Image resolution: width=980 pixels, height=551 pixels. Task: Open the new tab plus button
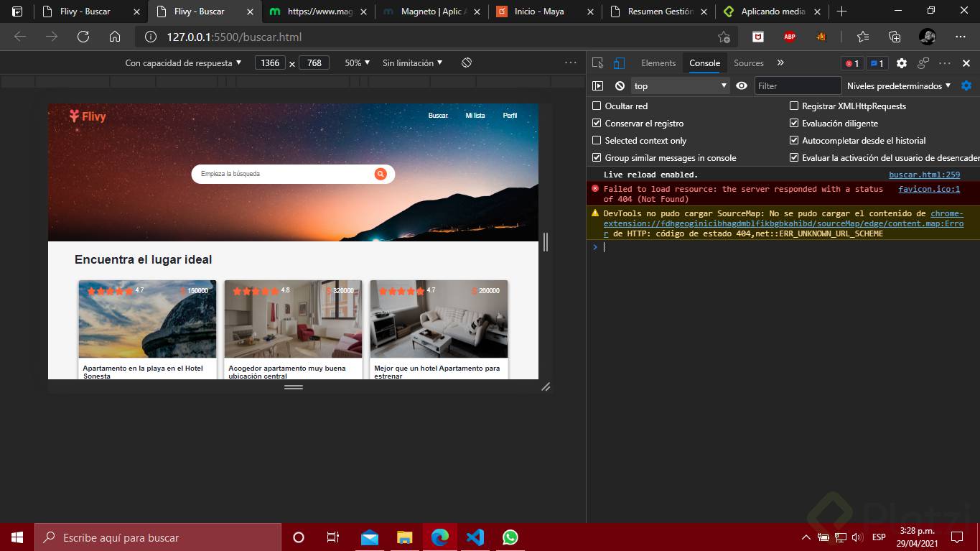coord(841,11)
